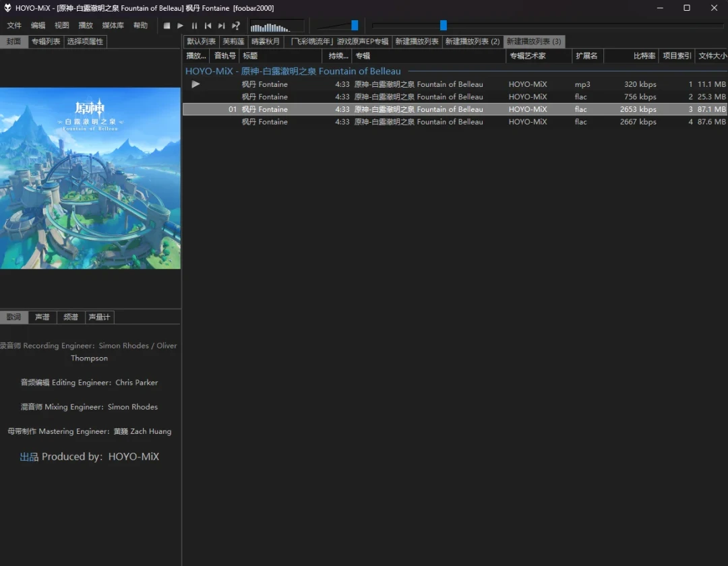728x566 pixels.
Task: Pause the current track
Action: [194, 26]
